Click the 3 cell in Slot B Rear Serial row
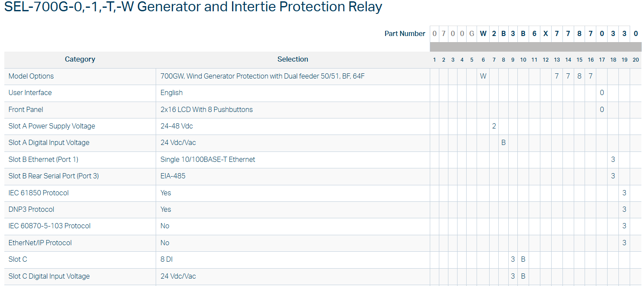The height and width of the screenshot is (286, 644). [613, 176]
